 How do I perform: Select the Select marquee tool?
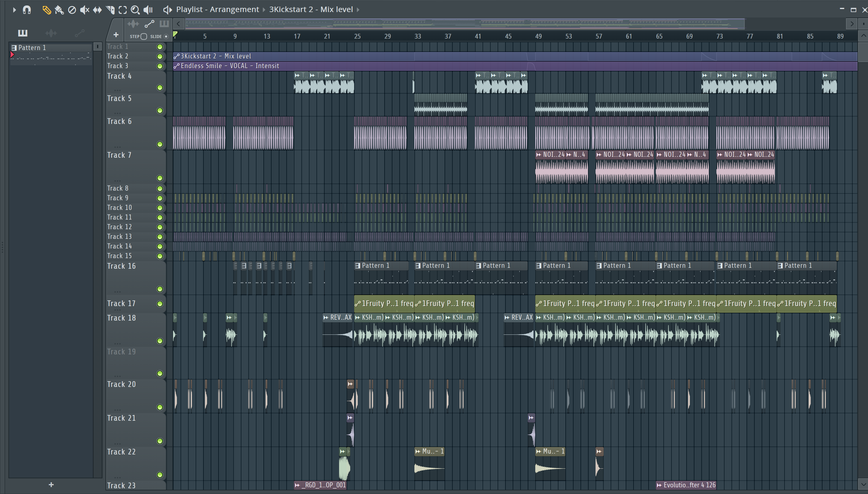point(122,10)
